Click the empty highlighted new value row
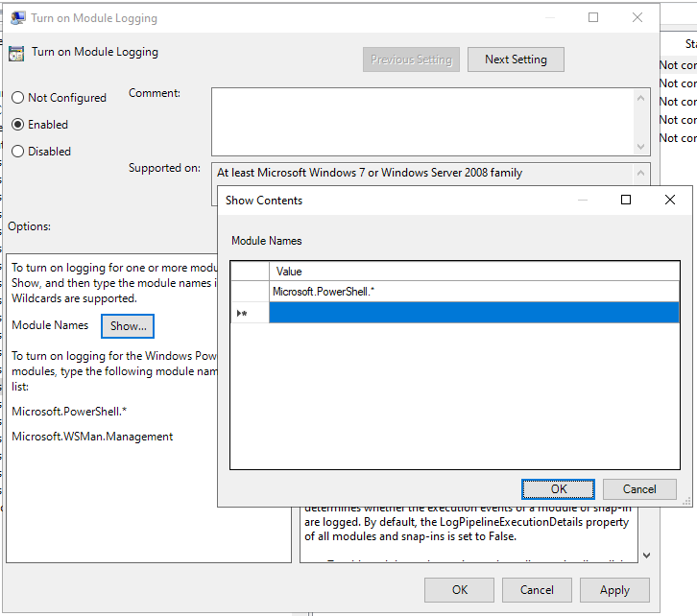Image resolution: width=697 pixels, height=616 pixels. [x=473, y=313]
